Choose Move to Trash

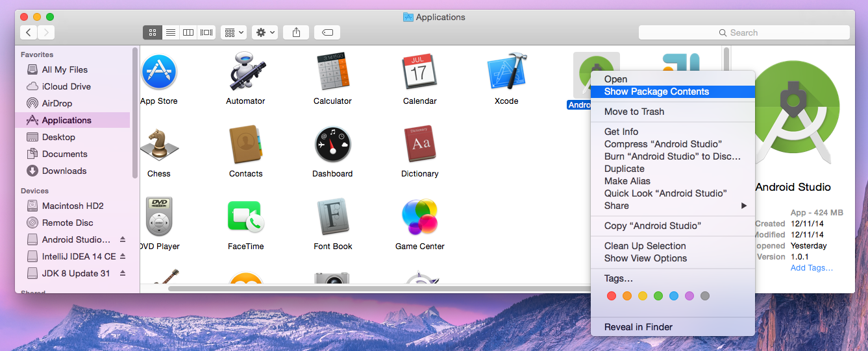point(673,112)
